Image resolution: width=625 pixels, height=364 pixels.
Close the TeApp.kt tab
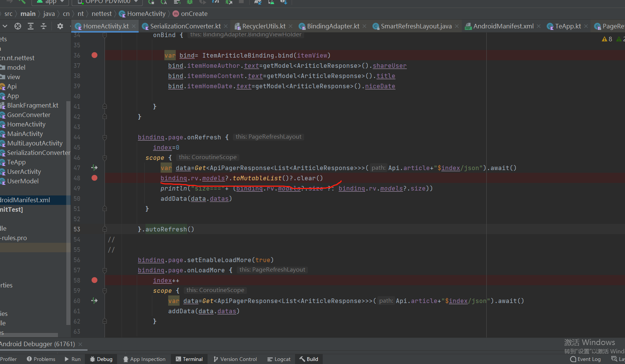(x=586, y=26)
